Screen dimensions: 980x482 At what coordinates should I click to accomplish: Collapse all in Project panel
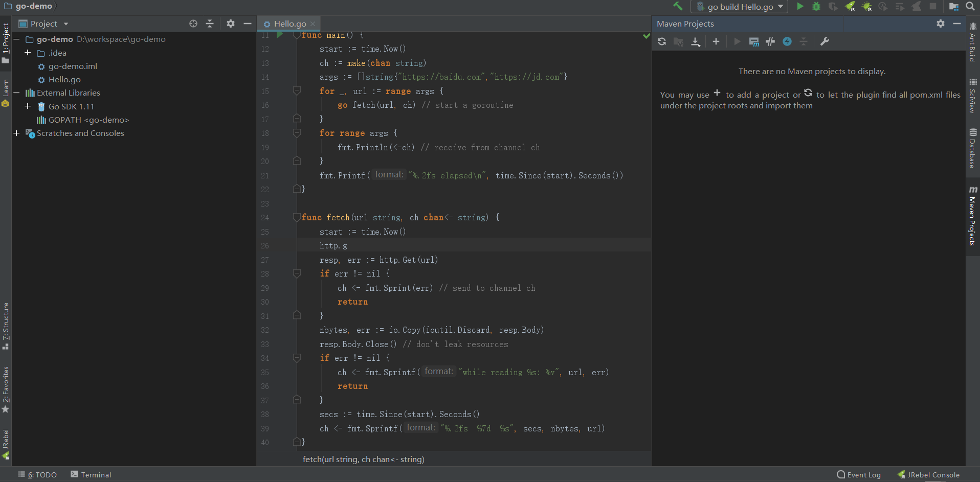coord(210,24)
